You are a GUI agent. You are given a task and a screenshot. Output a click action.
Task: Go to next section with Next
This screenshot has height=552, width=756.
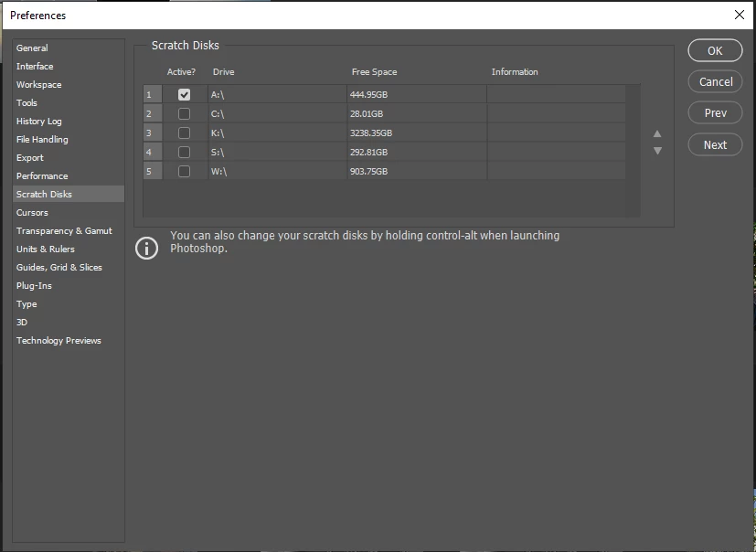[x=715, y=145]
